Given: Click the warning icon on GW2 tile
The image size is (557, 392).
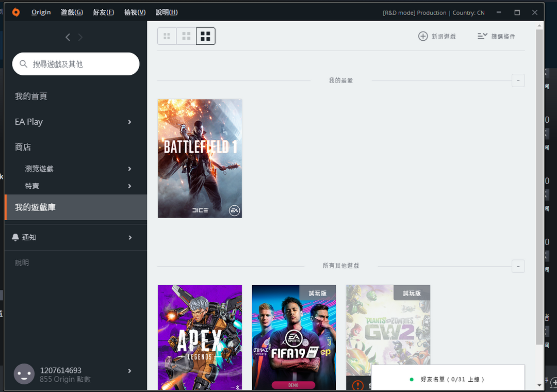Looking at the screenshot, I should pos(358,385).
